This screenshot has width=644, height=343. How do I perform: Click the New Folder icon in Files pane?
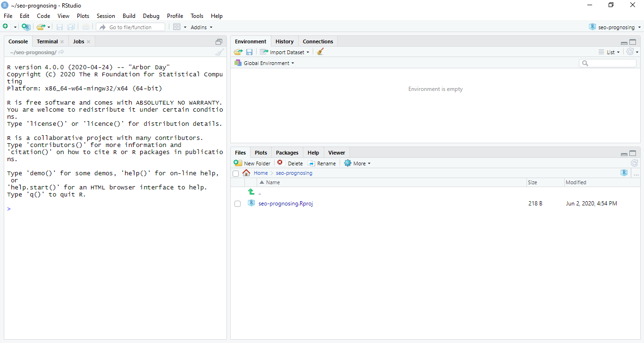click(x=252, y=163)
